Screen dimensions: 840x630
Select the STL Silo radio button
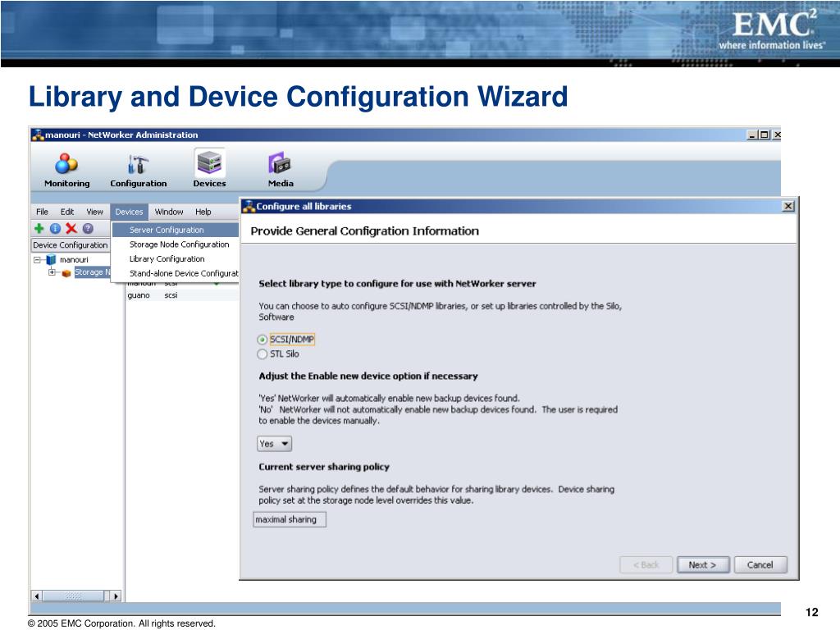(x=262, y=354)
